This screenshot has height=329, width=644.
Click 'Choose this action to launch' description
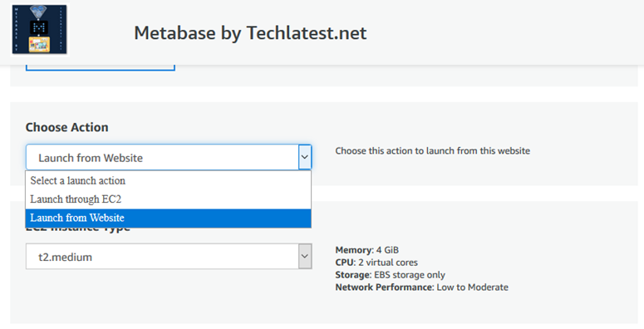432,150
